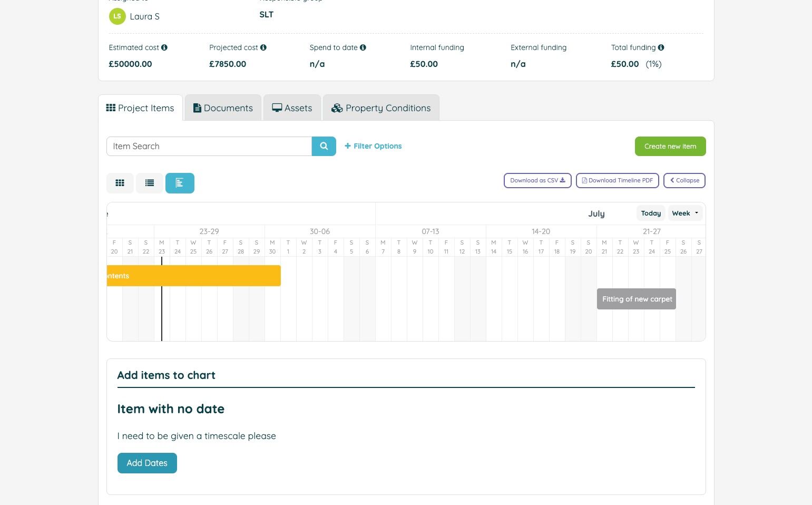
Task: Click Add Dates for undated item
Action: 147,463
